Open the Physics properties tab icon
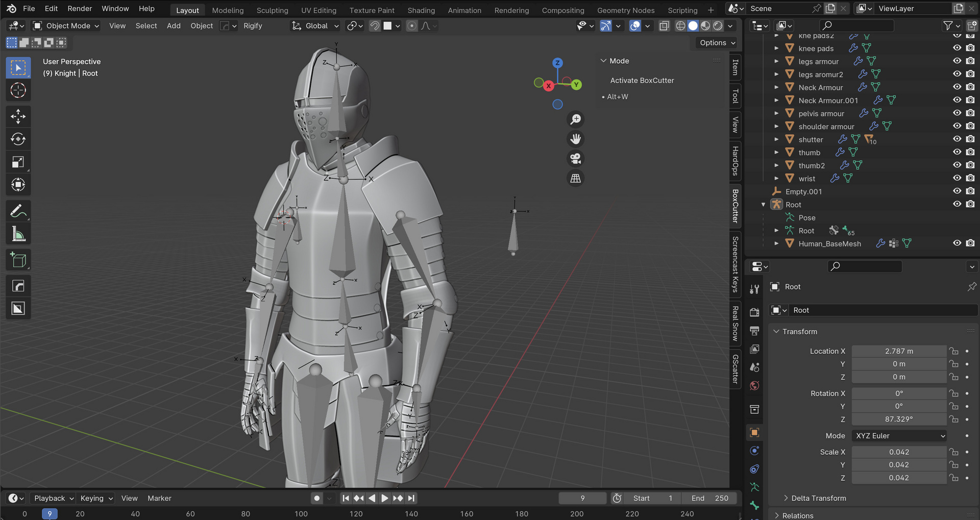Viewport: 980px width, 520px height. click(x=754, y=451)
